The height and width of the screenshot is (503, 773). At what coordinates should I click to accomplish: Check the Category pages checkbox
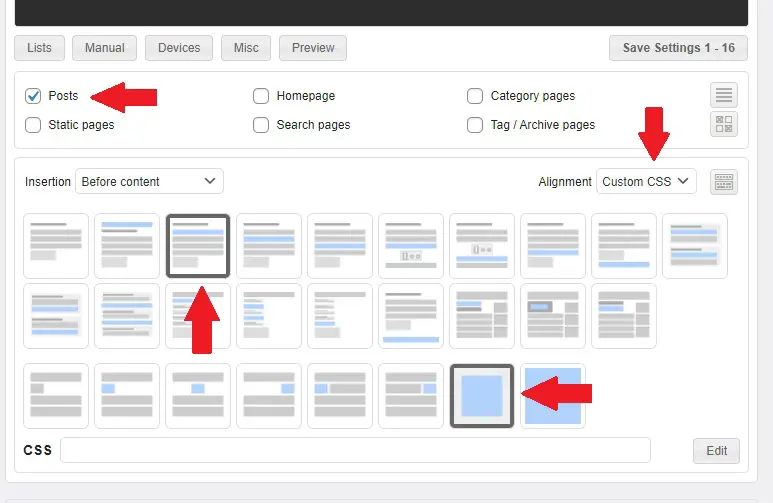(x=475, y=96)
